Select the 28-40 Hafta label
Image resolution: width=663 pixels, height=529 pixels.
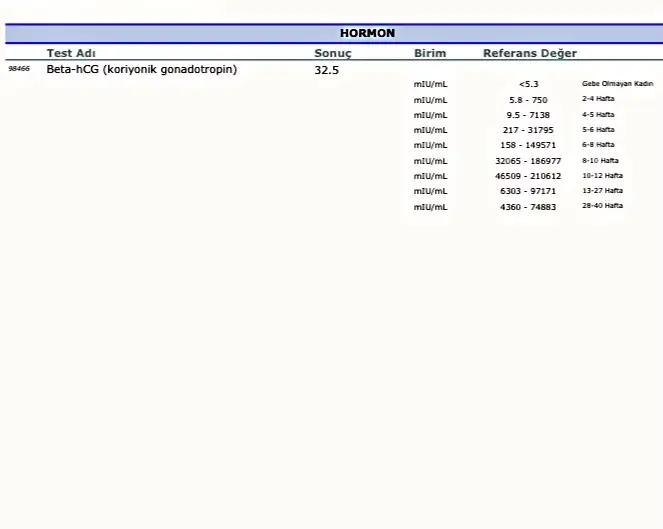point(602,206)
